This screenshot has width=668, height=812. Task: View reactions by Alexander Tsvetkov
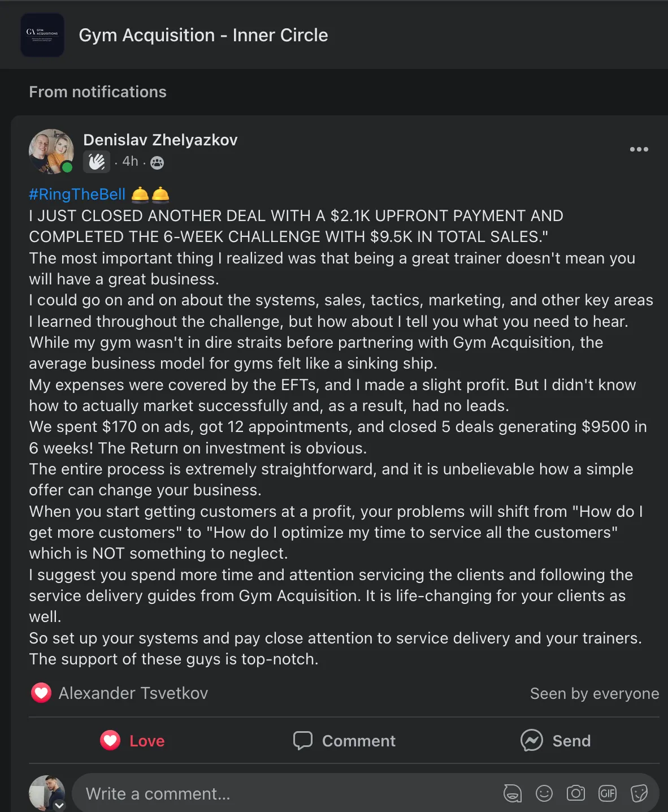click(133, 693)
